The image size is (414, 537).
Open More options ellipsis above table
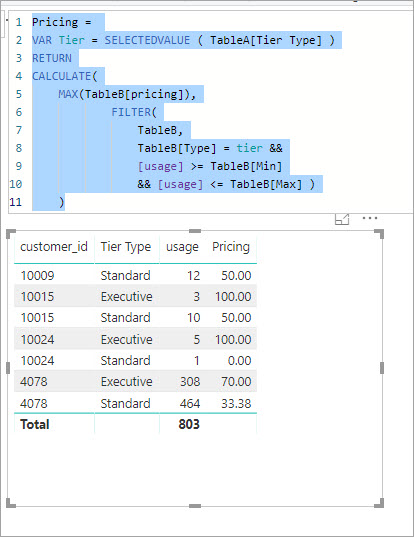370,218
